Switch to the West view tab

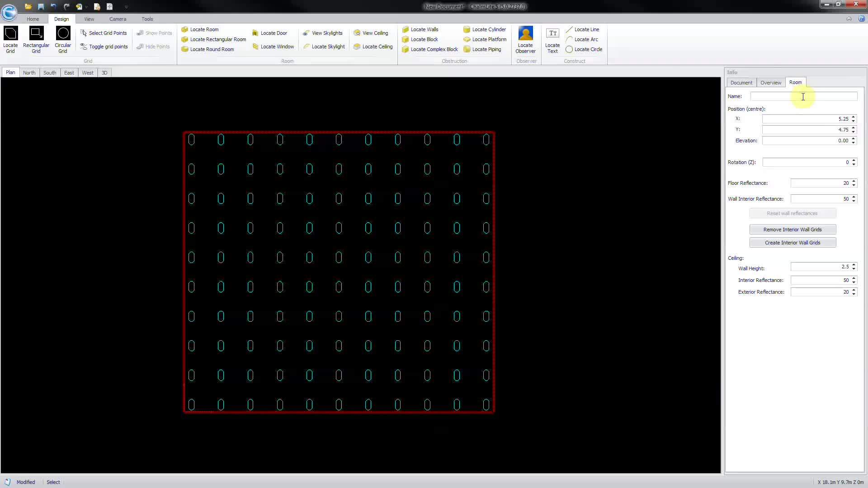[88, 73]
